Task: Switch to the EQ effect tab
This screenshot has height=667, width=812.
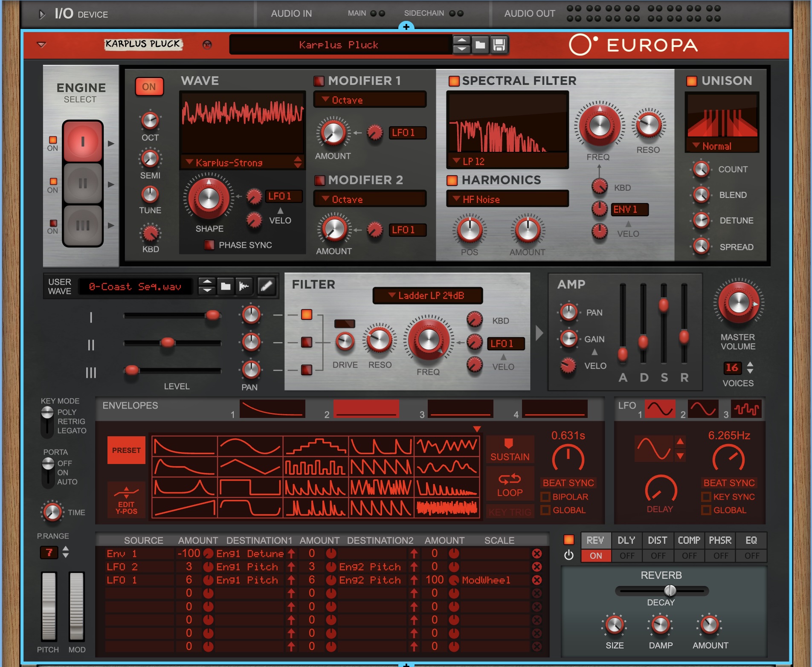Action: 751,540
